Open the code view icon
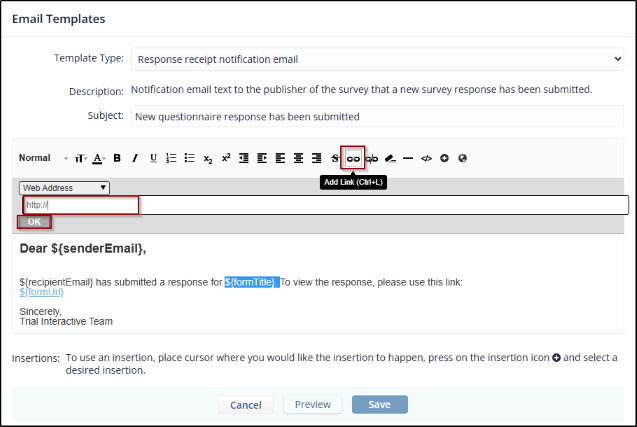This screenshot has height=427, width=637. coord(426,158)
